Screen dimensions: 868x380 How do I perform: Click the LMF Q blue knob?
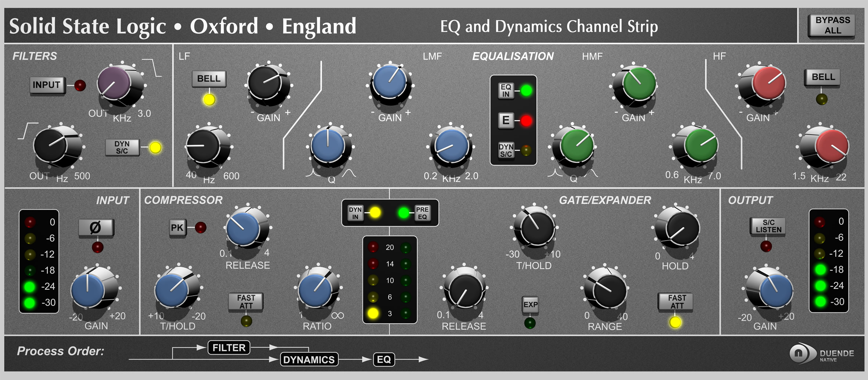[x=328, y=145]
